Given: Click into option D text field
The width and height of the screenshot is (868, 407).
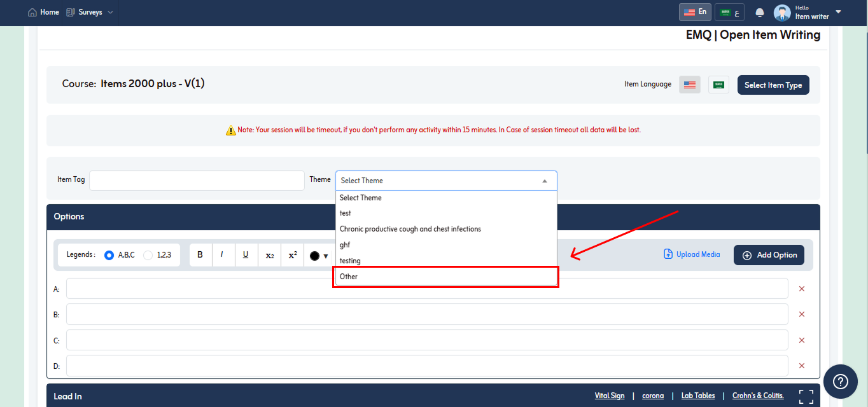Looking at the screenshot, I should point(427,366).
